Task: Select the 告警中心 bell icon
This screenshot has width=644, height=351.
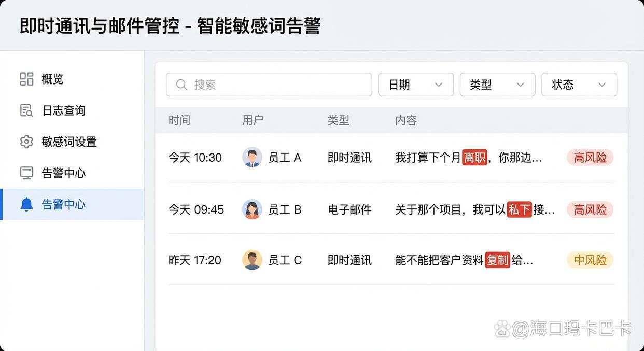Action: tap(27, 204)
